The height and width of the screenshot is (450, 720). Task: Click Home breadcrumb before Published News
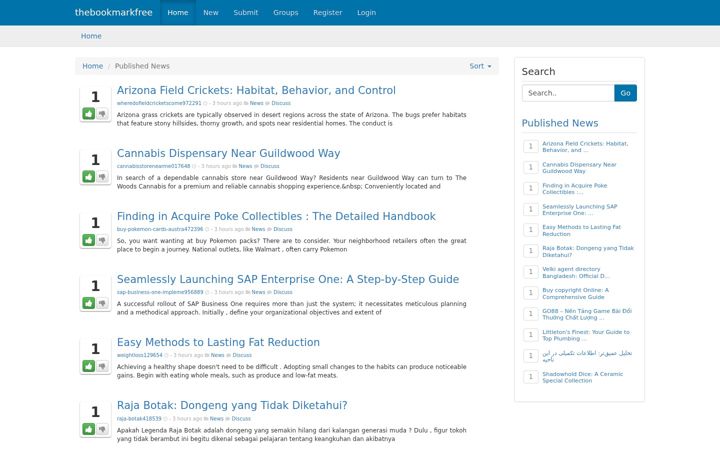coord(92,66)
